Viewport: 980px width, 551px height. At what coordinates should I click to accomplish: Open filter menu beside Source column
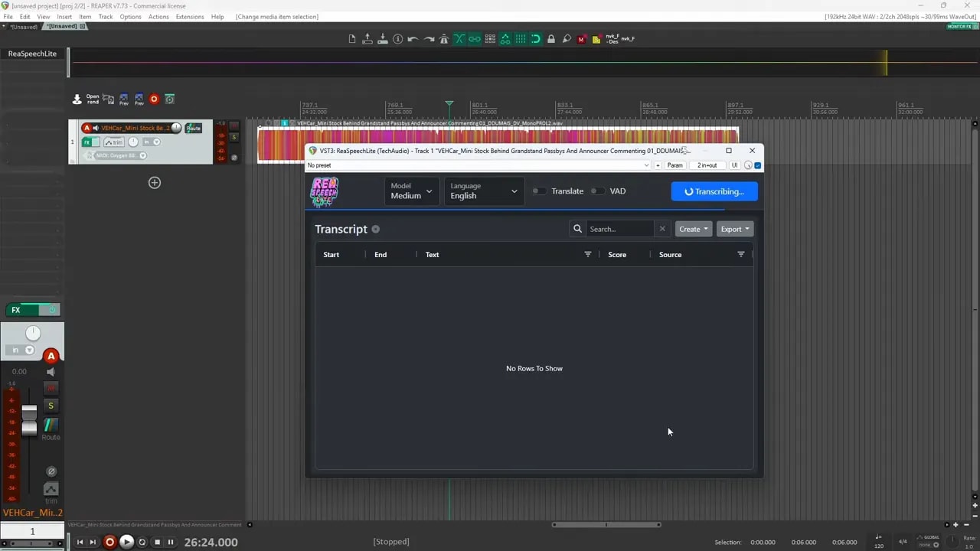click(x=740, y=254)
